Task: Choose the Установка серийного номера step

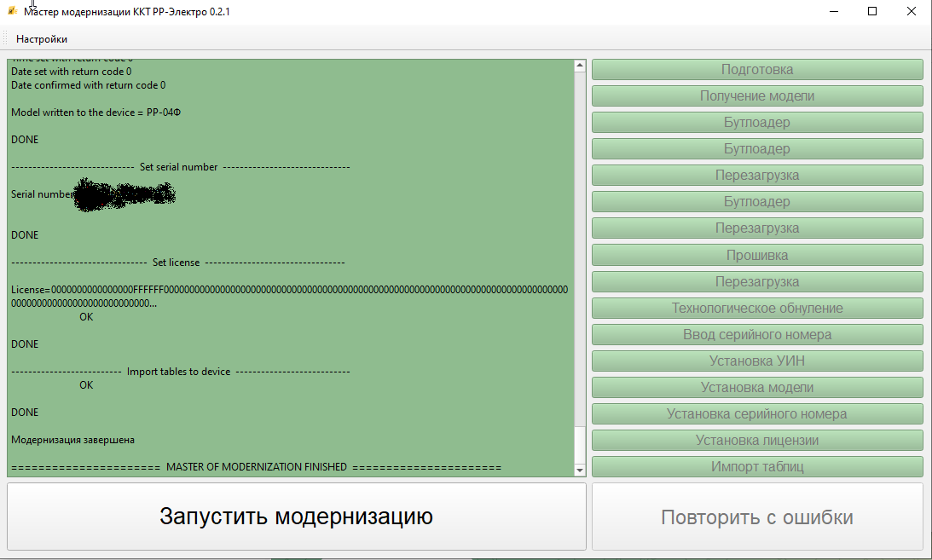Action: 757,414
